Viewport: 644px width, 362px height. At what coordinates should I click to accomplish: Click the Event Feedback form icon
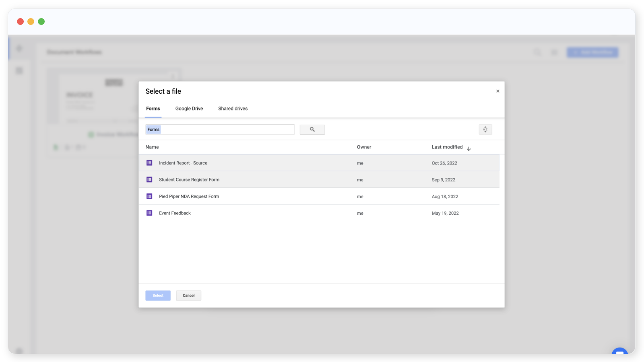[149, 213]
